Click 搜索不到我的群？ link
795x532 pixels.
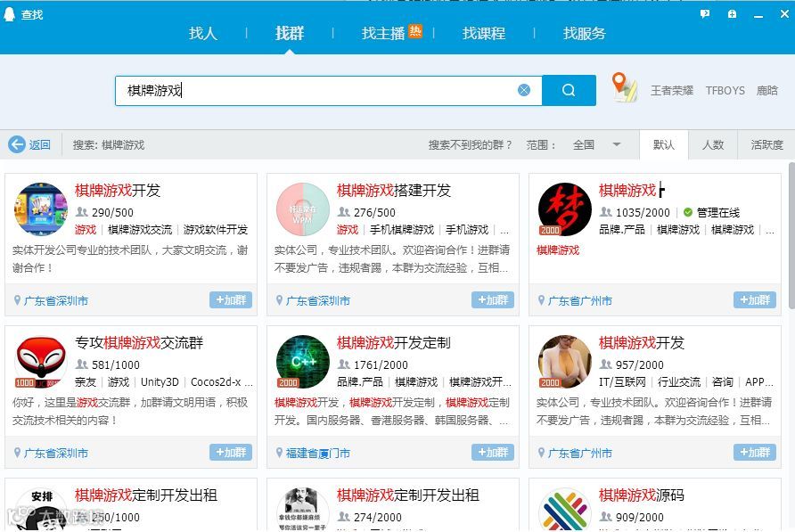(x=470, y=145)
